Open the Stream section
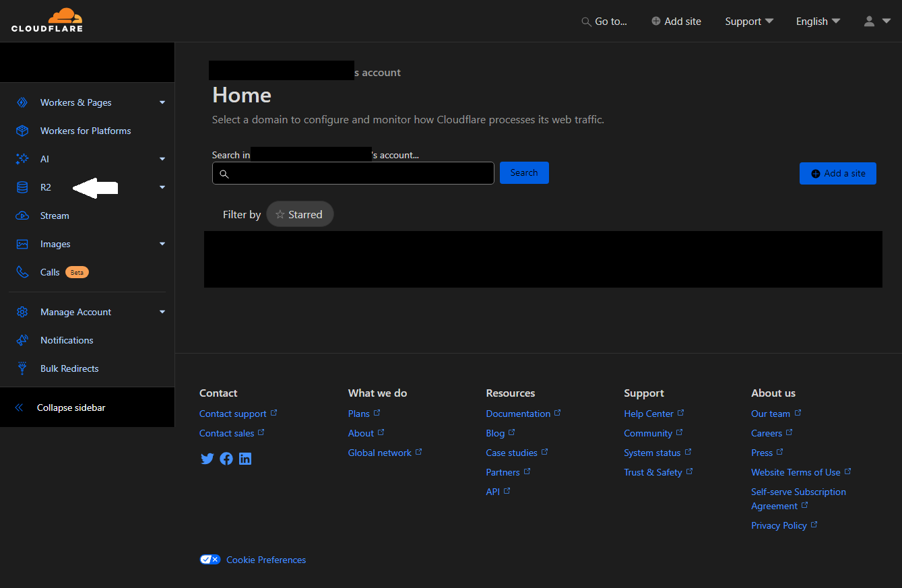The image size is (902, 588). click(x=55, y=215)
